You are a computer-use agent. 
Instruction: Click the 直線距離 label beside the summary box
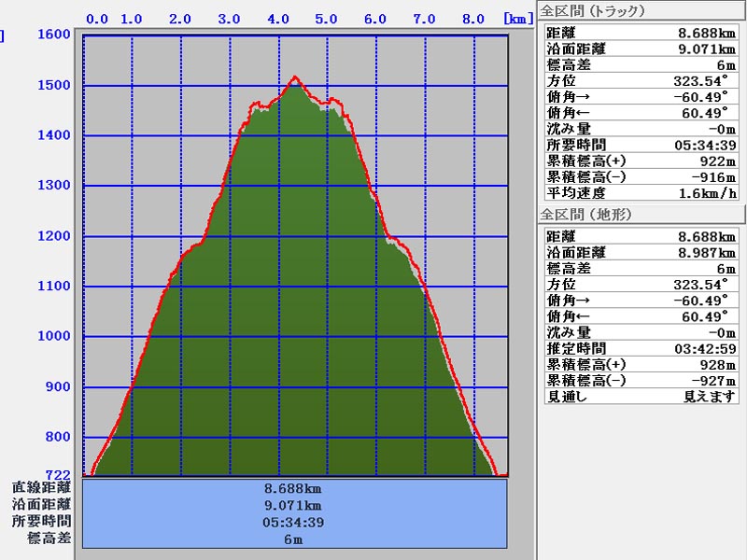[42, 487]
